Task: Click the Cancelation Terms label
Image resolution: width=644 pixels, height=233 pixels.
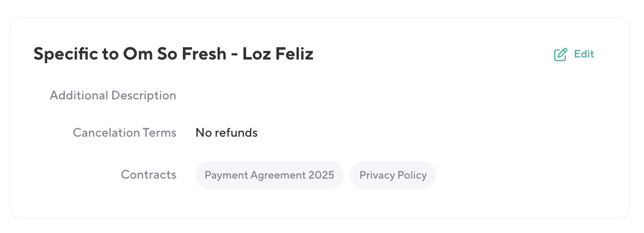Action: point(124,133)
